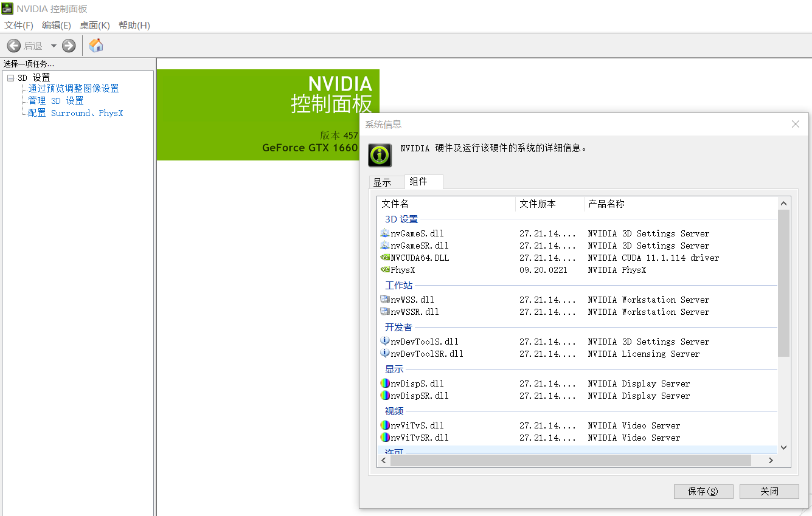Switch to the 组件 tab
Image resolution: width=812 pixels, height=516 pixels.
tap(423, 181)
